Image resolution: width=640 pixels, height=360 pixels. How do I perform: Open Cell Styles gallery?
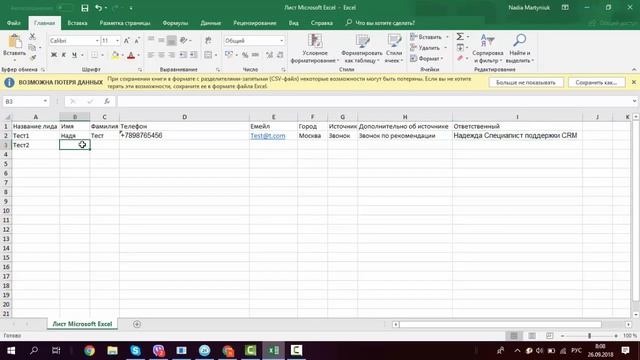click(x=394, y=49)
